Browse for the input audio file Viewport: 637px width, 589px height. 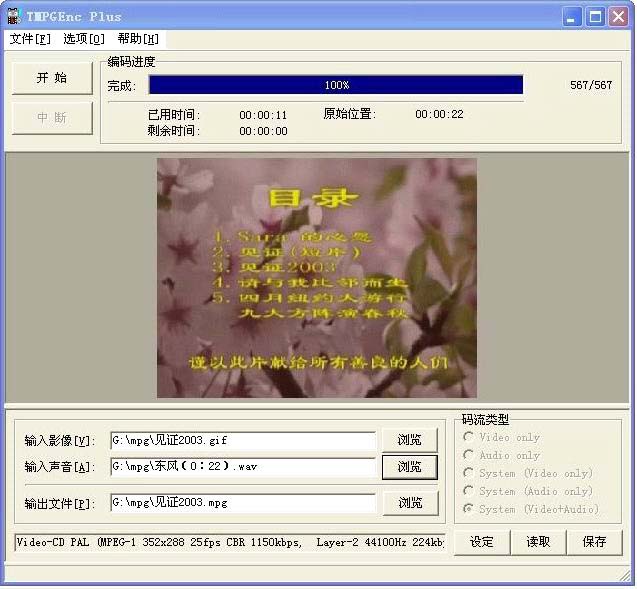click(x=410, y=467)
